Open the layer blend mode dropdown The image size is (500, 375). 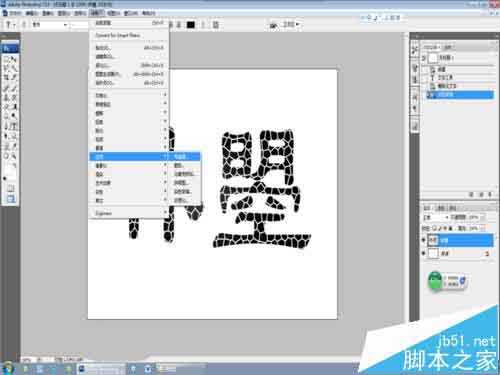pyautogui.click(x=436, y=217)
